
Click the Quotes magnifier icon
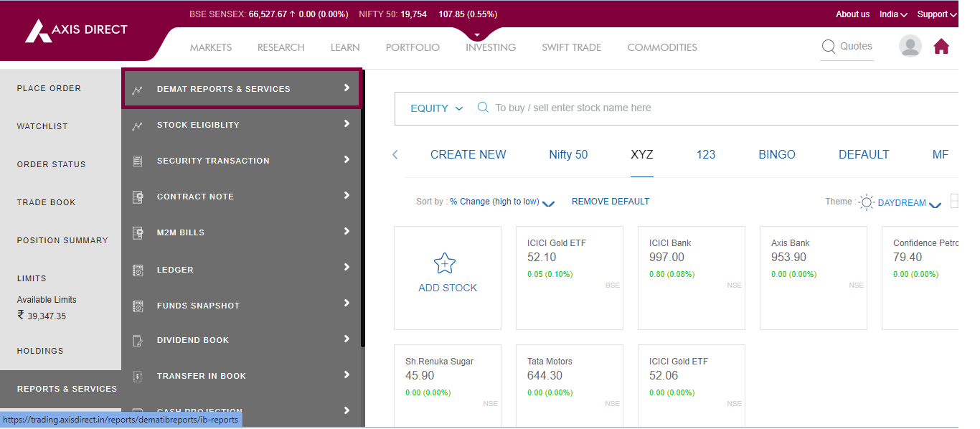click(x=829, y=47)
